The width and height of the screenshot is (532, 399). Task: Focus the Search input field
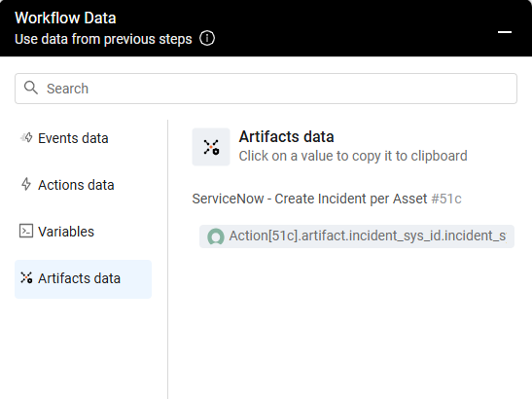[x=266, y=89]
